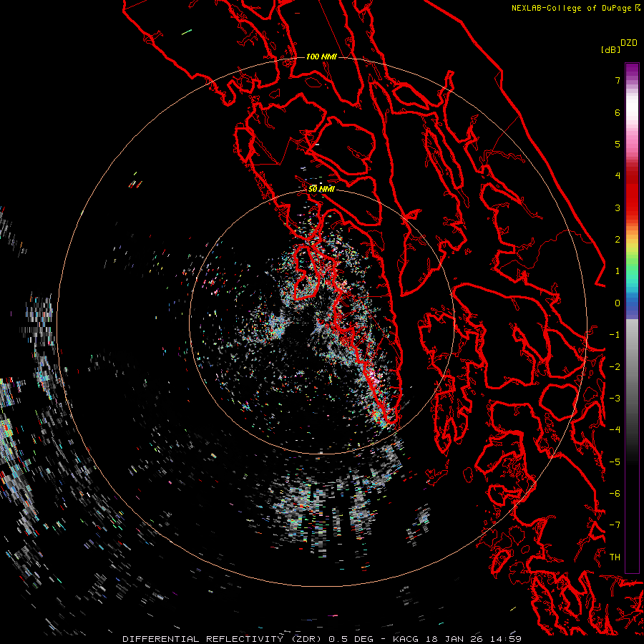Viewport: 644px width, 644px height.
Task: Click the 7 value on color scale
Action: (x=618, y=80)
